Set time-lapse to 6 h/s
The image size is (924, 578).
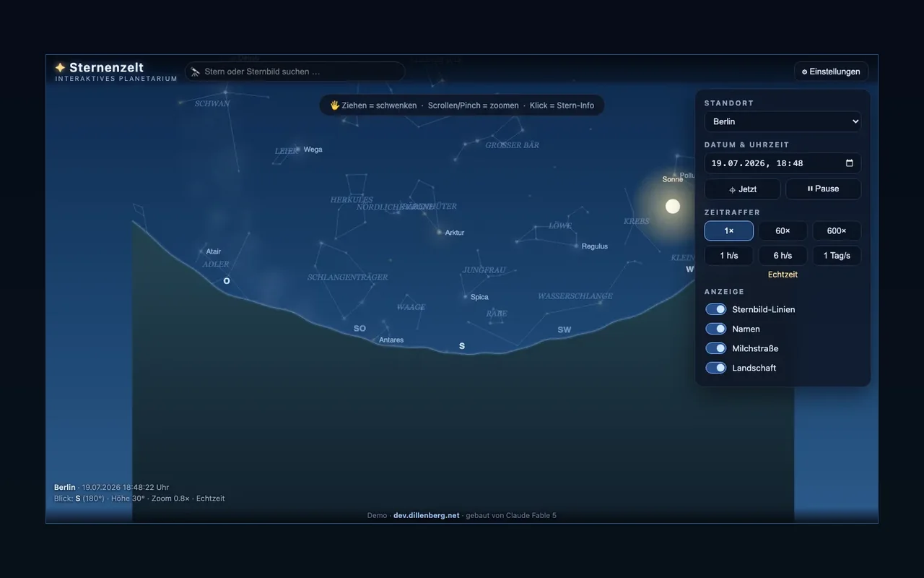(783, 256)
